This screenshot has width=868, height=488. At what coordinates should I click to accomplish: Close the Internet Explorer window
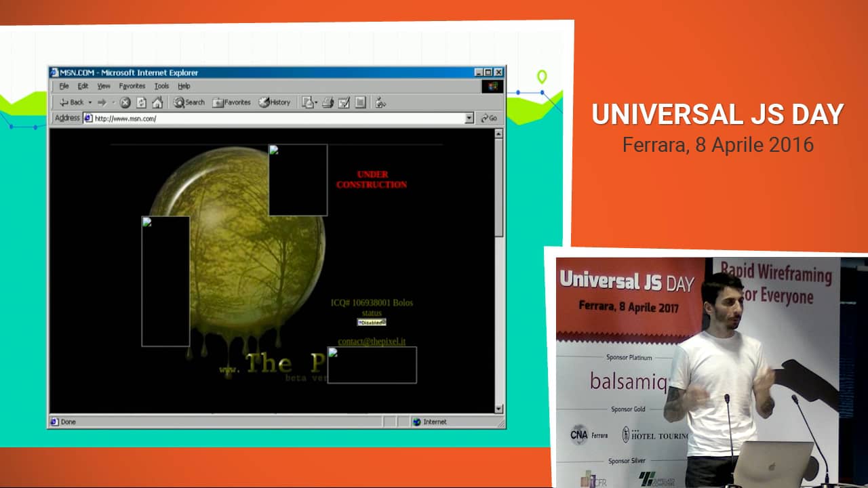498,73
